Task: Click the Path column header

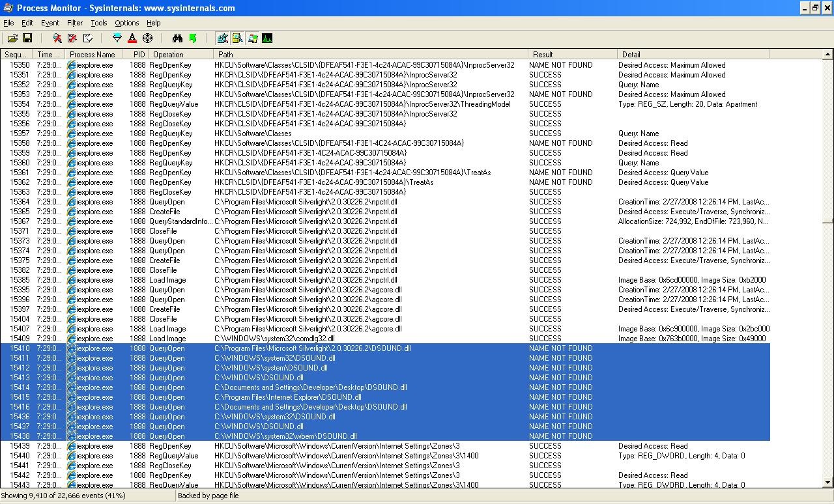Action: coord(371,55)
